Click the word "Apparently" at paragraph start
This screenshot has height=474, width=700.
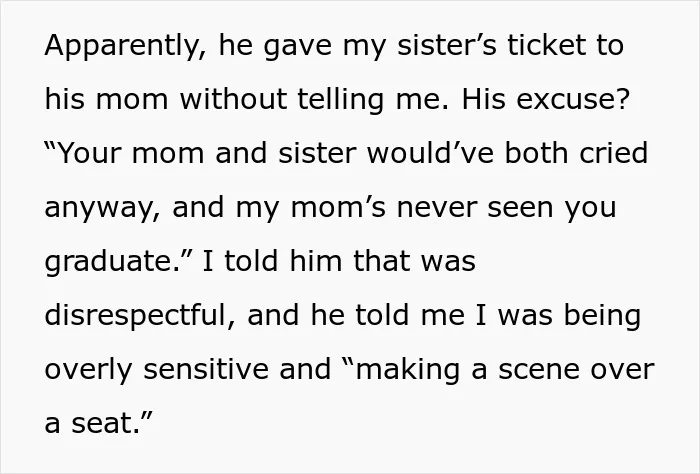121,47
